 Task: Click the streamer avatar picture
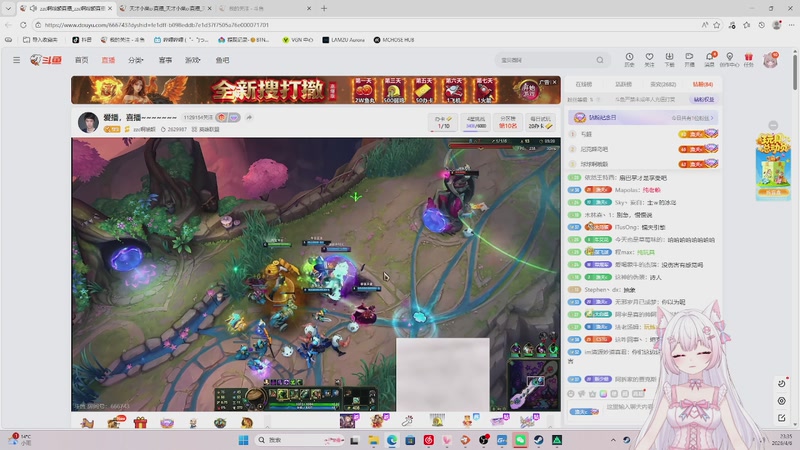pyautogui.click(x=88, y=122)
